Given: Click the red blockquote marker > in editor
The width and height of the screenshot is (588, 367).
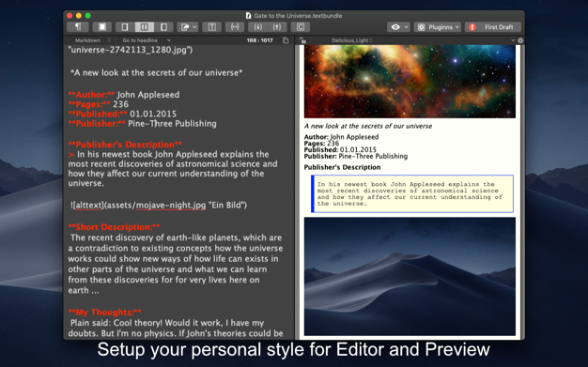Looking at the screenshot, I should coord(70,155).
